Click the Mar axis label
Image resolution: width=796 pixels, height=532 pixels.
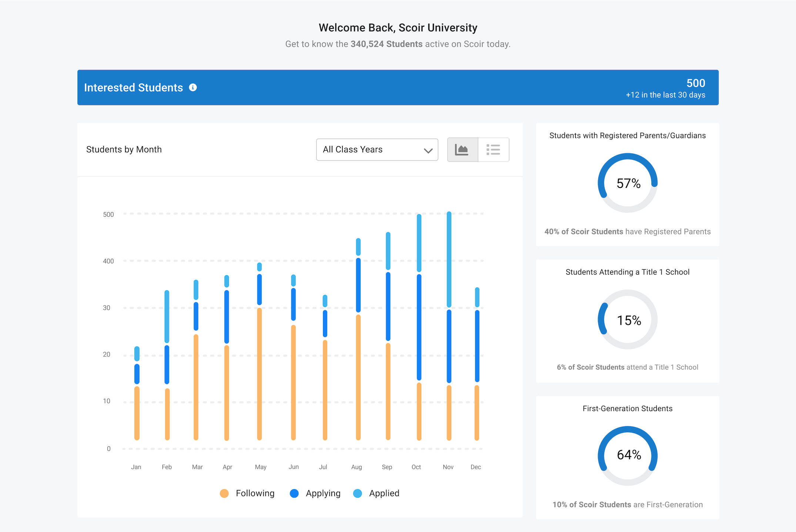197,467
